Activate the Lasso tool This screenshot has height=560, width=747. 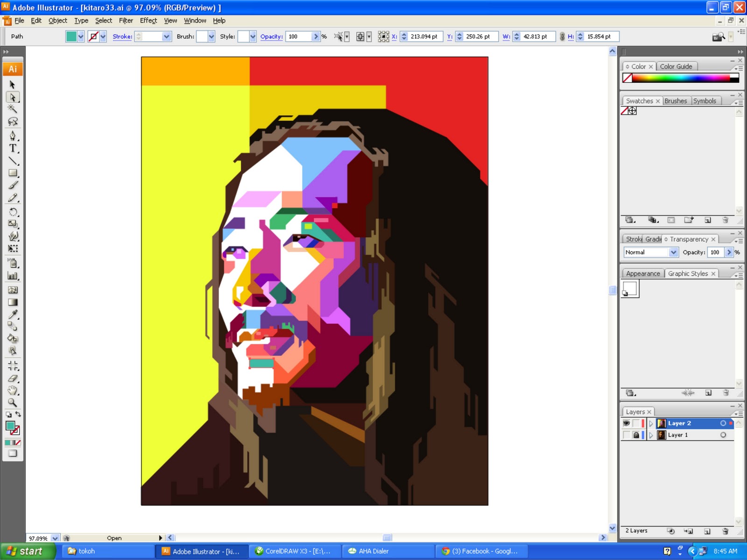(13, 122)
